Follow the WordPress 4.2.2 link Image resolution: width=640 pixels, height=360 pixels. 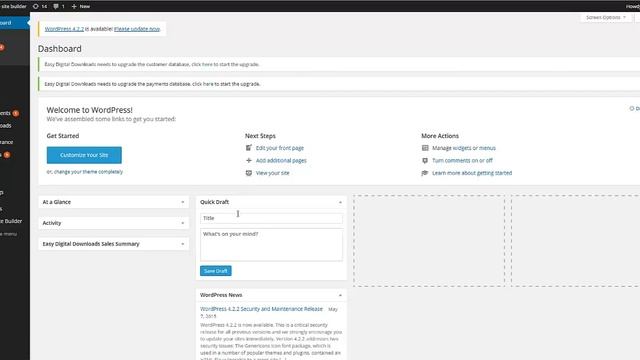(64, 29)
